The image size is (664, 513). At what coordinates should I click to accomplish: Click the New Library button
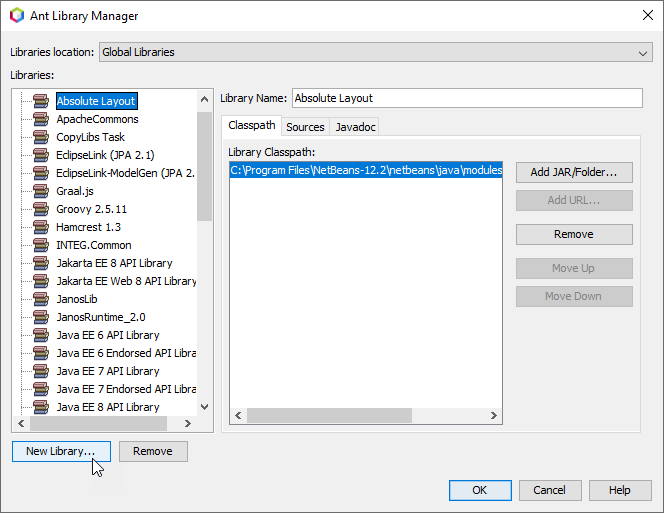[61, 451]
